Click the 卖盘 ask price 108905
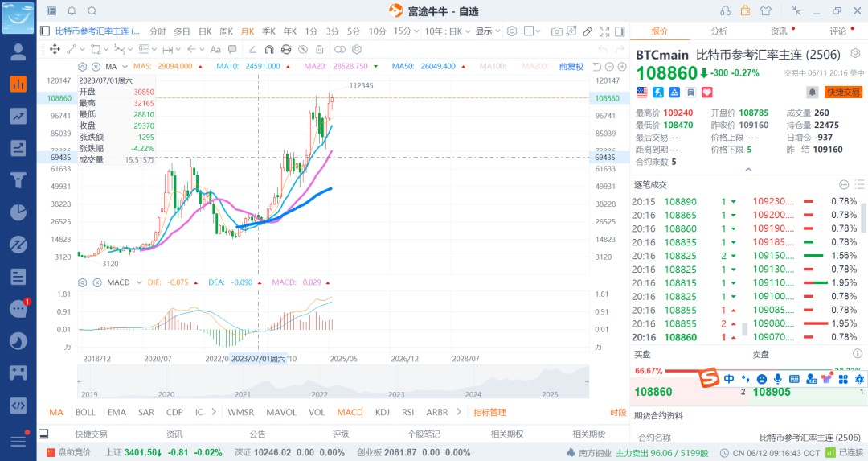 pyautogui.click(x=772, y=392)
